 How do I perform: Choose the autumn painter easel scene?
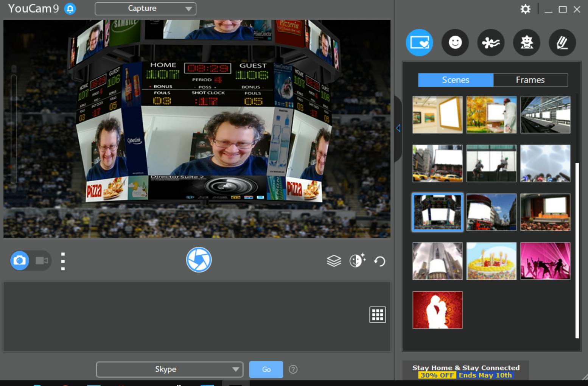491,115
